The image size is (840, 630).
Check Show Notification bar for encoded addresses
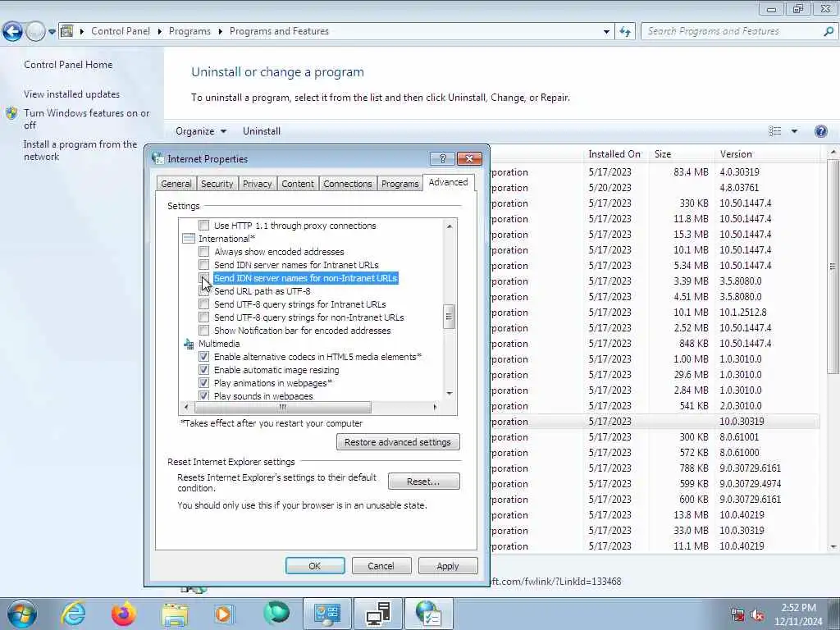pyautogui.click(x=204, y=330)
